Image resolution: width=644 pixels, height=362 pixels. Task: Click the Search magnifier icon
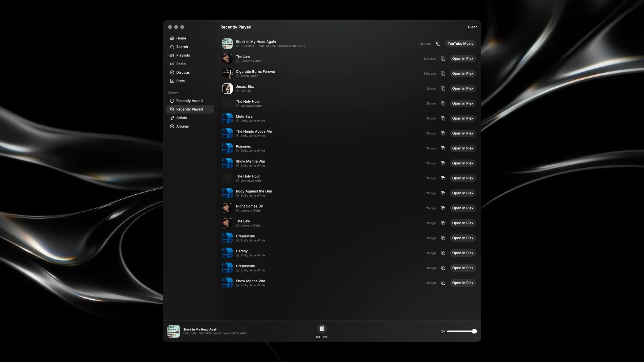[172, 47]
